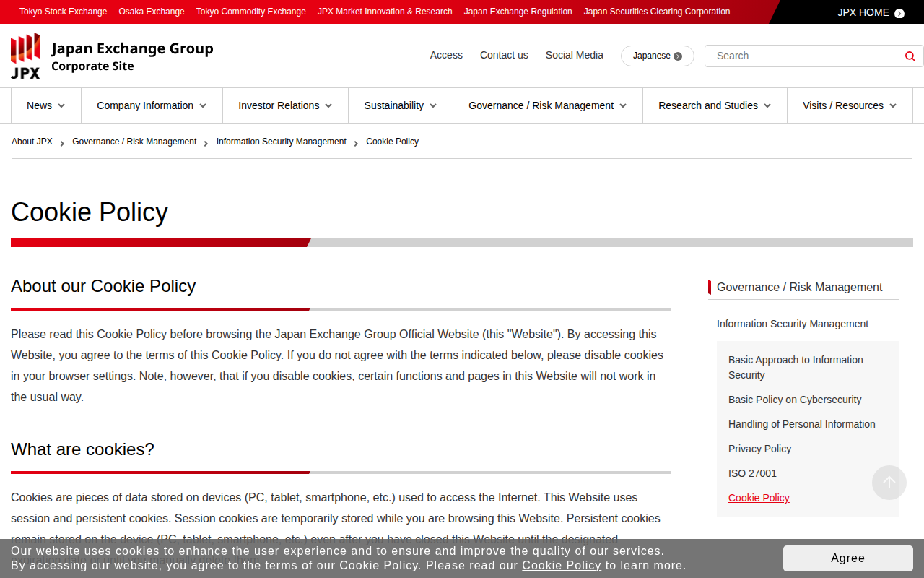Image resolution: width=924 pixels, height=578 pixels.
Task: Open the Research and Studies menu
Action: click(715, 105)
